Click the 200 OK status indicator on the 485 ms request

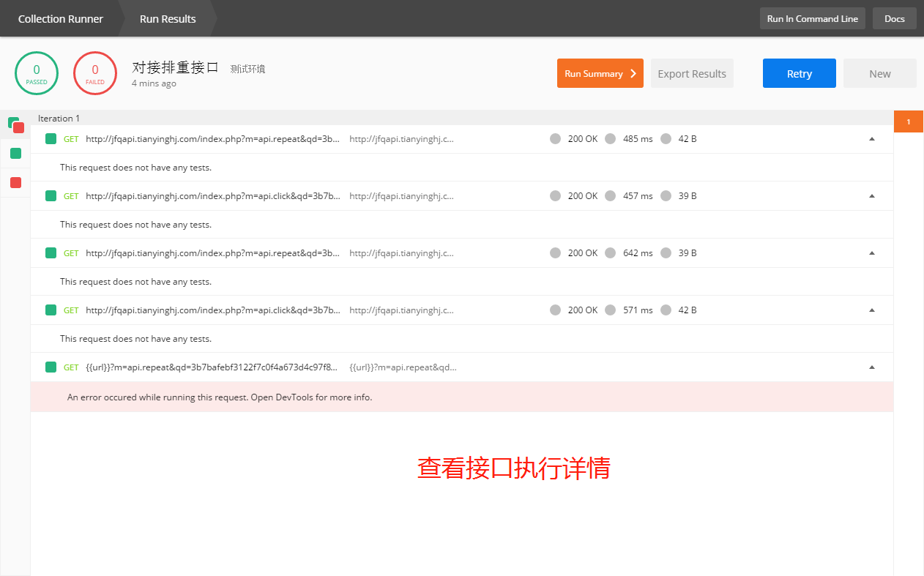(x=573, y=138)
